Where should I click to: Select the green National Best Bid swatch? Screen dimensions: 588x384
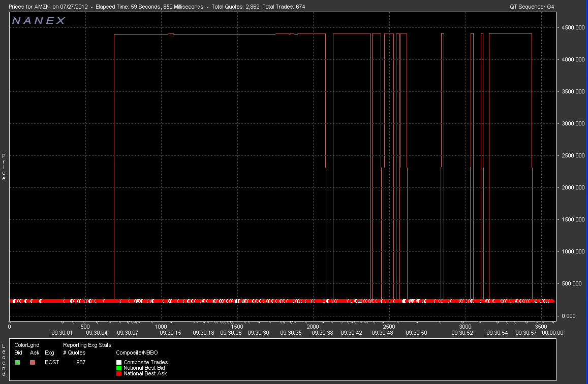click(119, 368)
